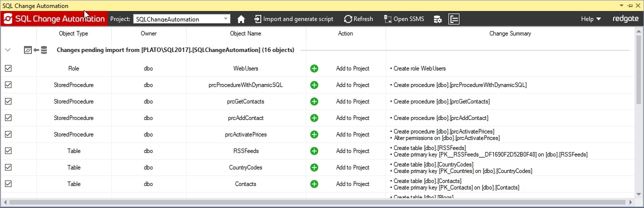Toggle the tree view layout icon
The image size is (644, 208).
454,19
